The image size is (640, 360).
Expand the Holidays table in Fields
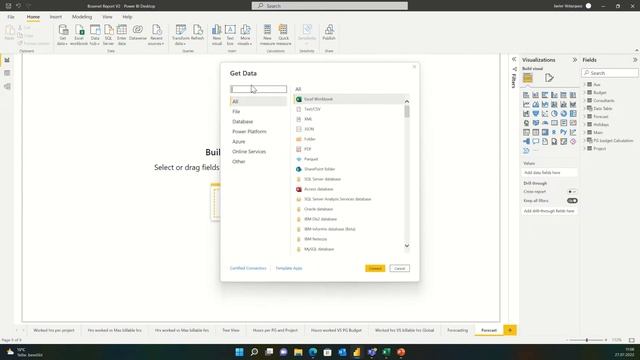click(584, 124)
